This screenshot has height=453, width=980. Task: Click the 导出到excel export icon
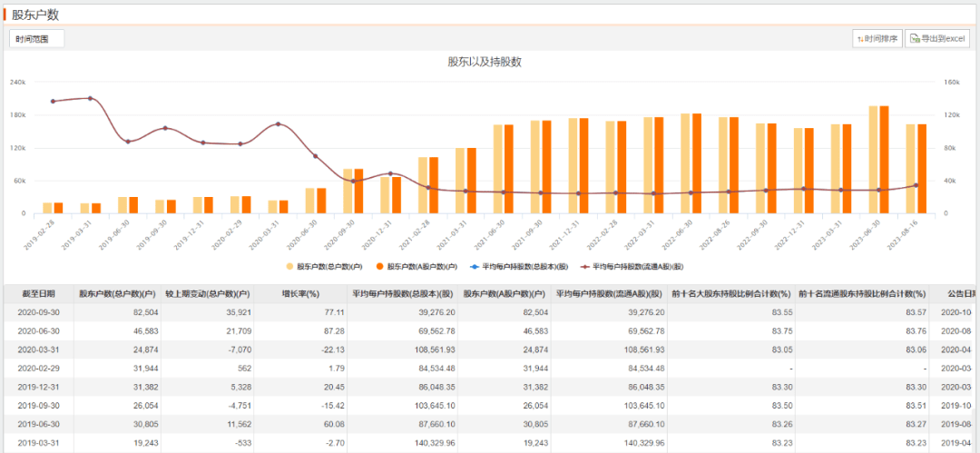pyautogui.click(x=938, y=39)
